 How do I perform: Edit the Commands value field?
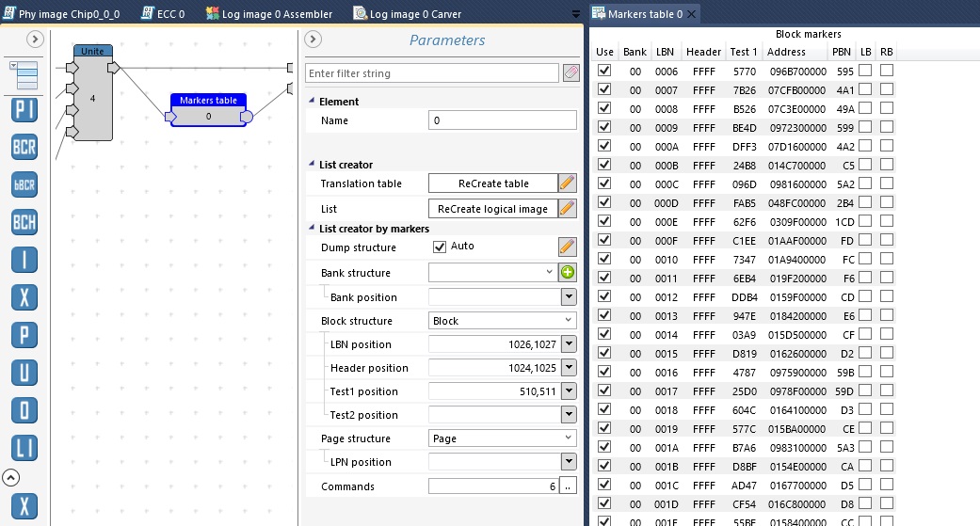[x=493, y=486]
